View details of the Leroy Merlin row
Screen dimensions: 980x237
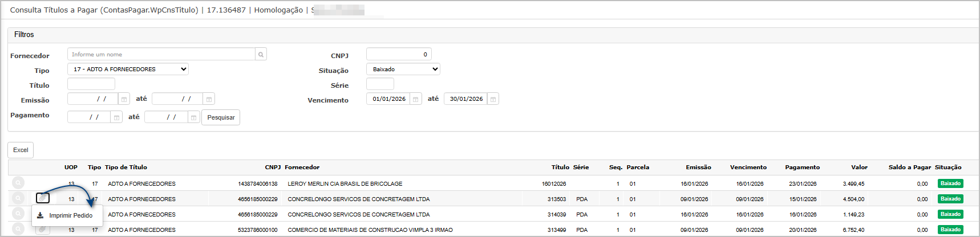(19, 183)
